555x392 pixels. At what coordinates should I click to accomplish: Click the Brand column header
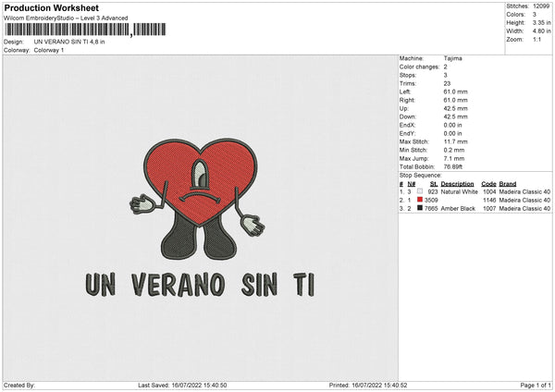[x=508, y=184]
